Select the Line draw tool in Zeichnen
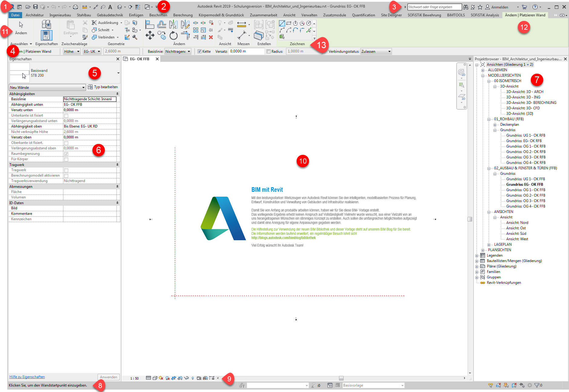Viewport: 569px width, 392px height. click(282, 23)
